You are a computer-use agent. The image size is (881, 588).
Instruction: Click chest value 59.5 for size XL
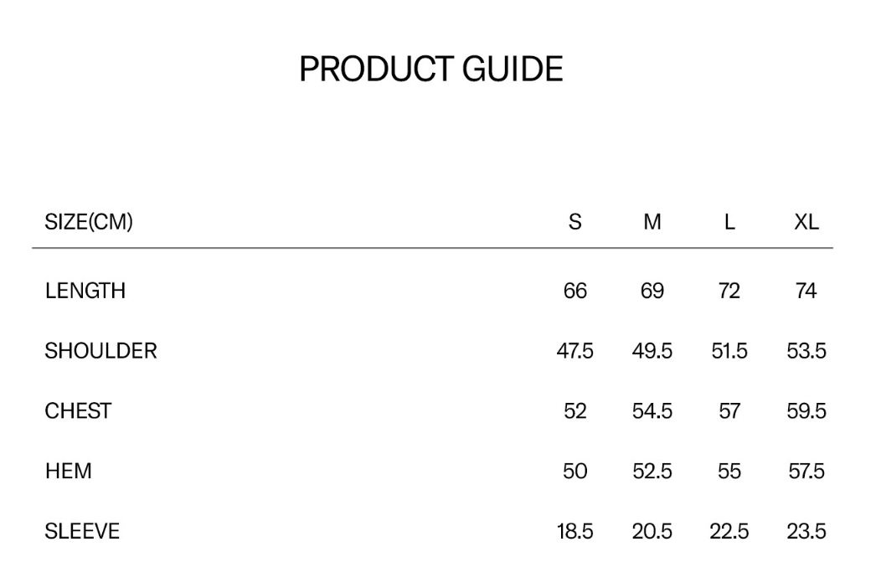[x=806, y=411]
